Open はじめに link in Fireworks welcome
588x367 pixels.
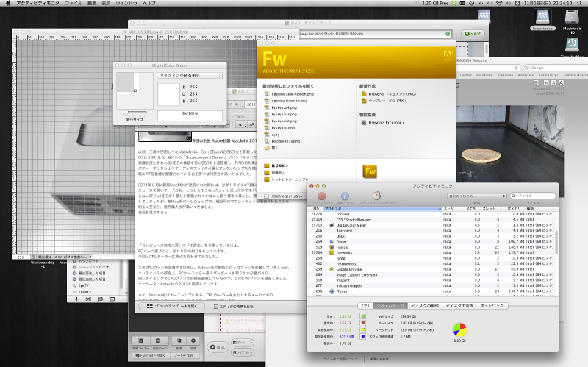279,165
